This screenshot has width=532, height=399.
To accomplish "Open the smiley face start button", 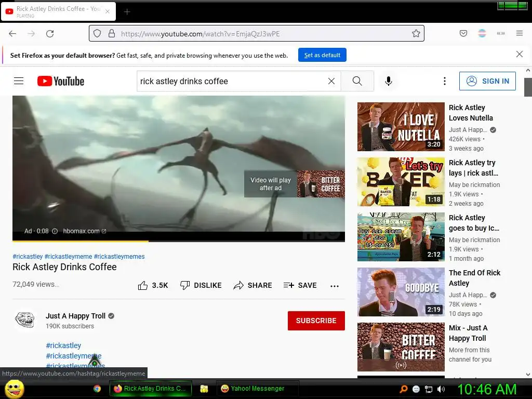I will pyautogui.click(x=14, y=389).
